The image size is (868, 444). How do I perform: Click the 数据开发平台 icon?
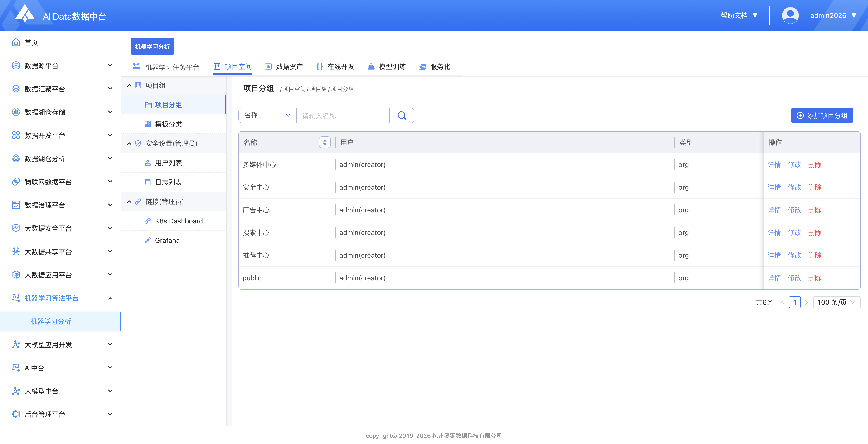click(x=16, y=135)
